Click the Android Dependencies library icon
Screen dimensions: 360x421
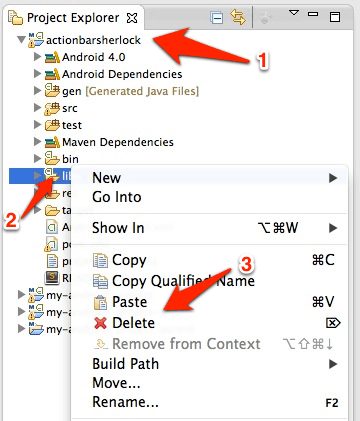[52, 74]
